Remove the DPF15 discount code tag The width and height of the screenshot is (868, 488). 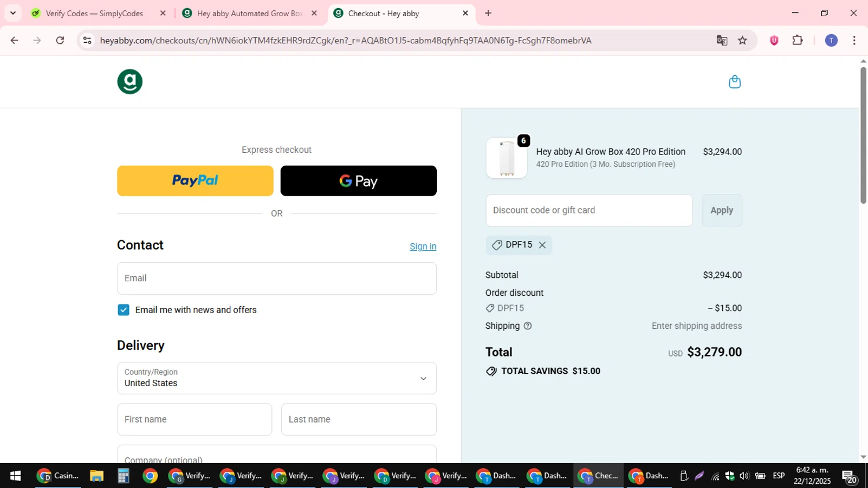542,245
